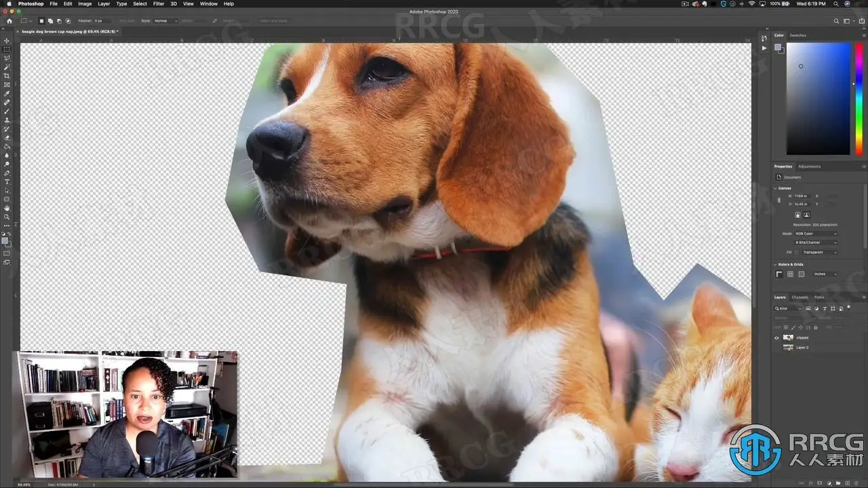Choose Subtract from Selection mode
868x488 pixels.
(x=59, y=21)
